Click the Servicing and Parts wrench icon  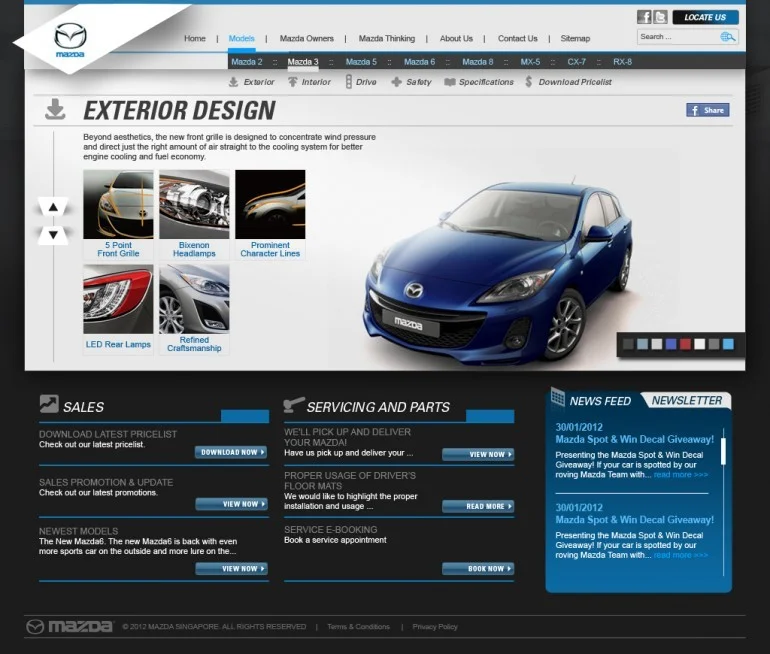point(294,405)
